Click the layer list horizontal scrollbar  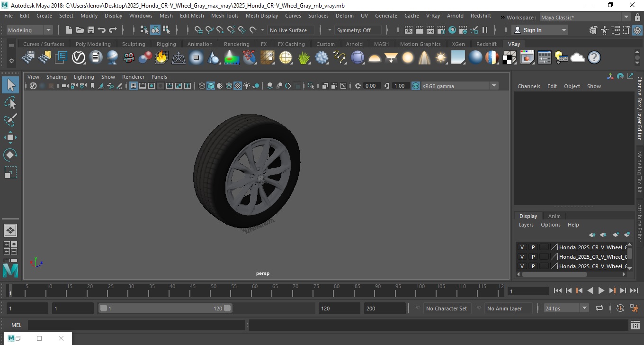(554, 274)
